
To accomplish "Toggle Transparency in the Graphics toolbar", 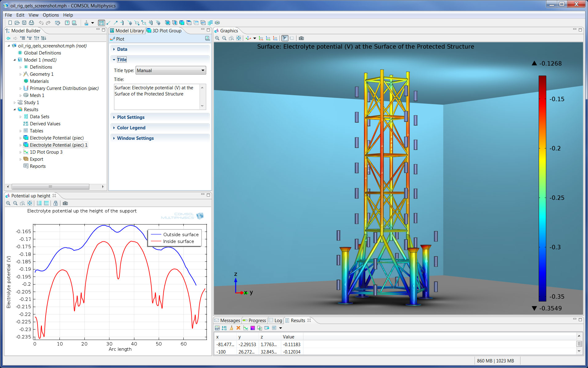I will (292, 38).
